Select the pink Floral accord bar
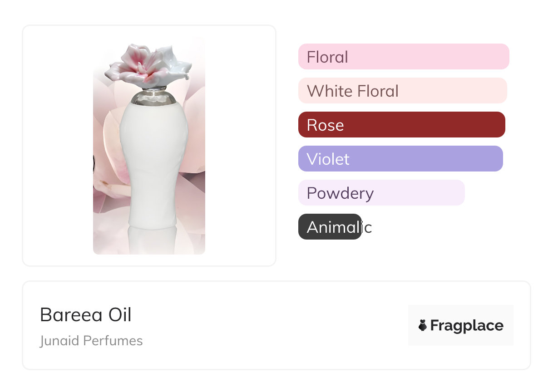 click(x=403, y=57)
